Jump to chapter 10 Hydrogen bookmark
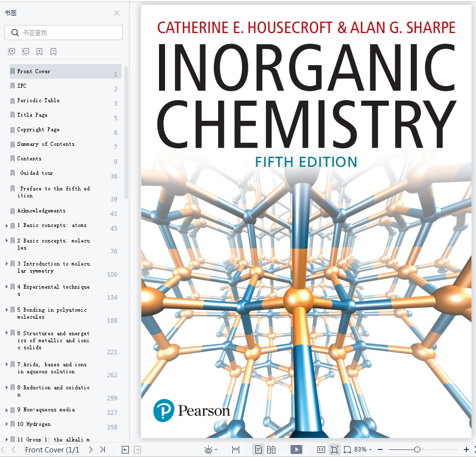Image resolution: width=476 pixels, height=457 pixels. (x=34, y=424)
